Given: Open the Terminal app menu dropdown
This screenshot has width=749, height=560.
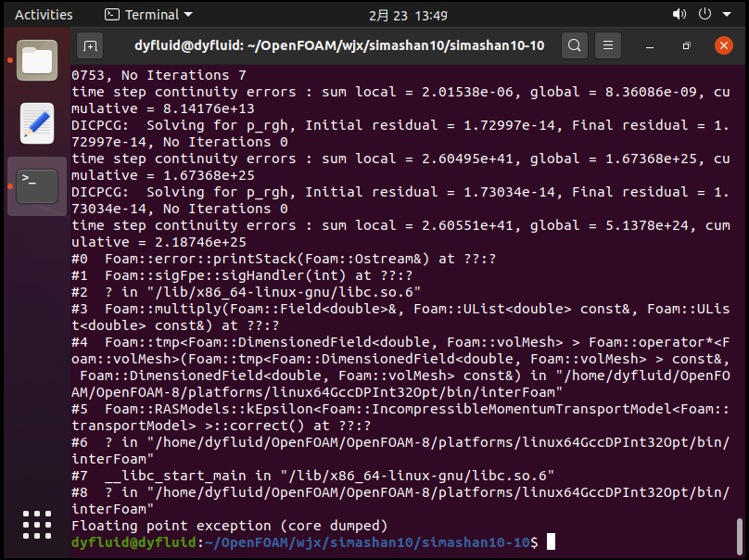Looking at the screenshot, I should coord(148,15).
